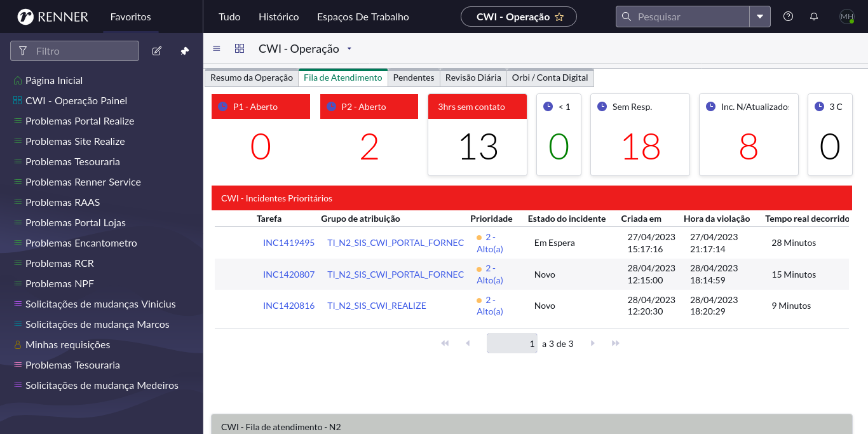
Task: Select the Favoritos menu
Action: 130,17
